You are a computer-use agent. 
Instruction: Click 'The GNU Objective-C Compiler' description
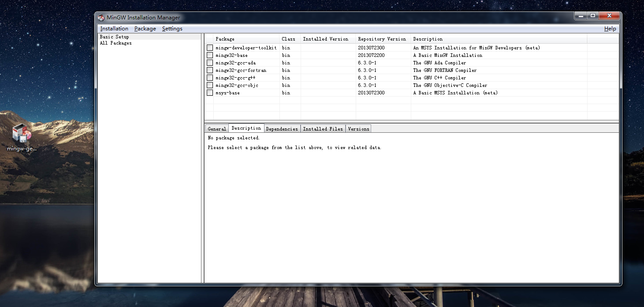(450, 85)
